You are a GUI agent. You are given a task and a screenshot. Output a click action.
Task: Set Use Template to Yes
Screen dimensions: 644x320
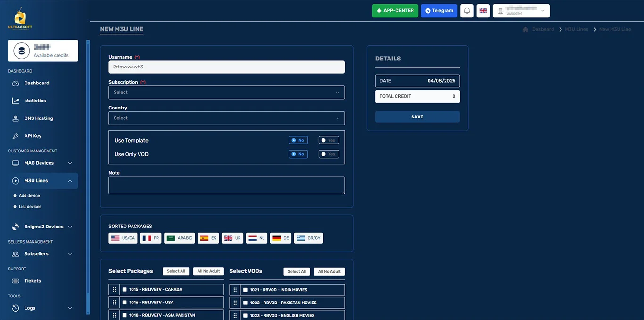tap(328, 140)
